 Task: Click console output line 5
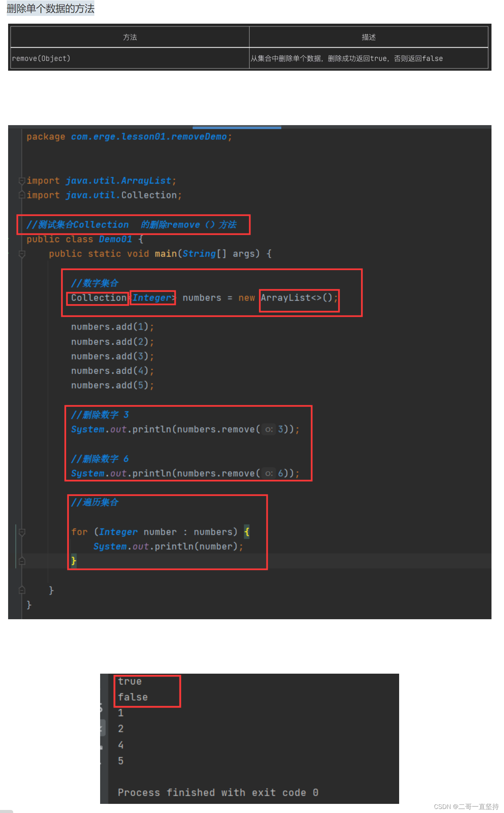click(x=121, y=761)
